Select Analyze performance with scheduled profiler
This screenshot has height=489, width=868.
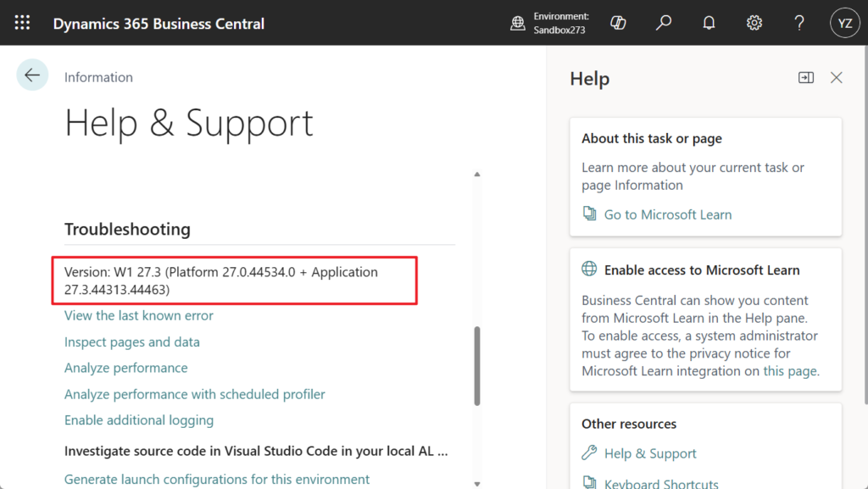pos(195,394)
